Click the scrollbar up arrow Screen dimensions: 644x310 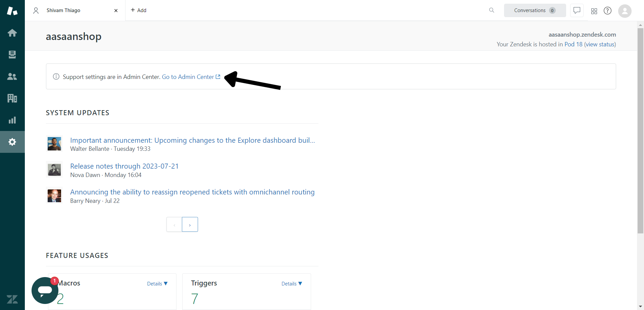[x=641, y=25]
